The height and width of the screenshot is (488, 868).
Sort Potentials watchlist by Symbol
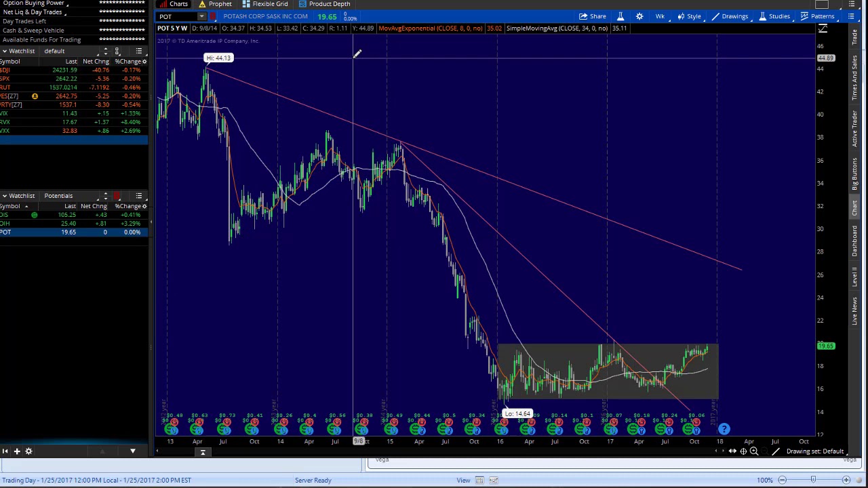point(10,206)
